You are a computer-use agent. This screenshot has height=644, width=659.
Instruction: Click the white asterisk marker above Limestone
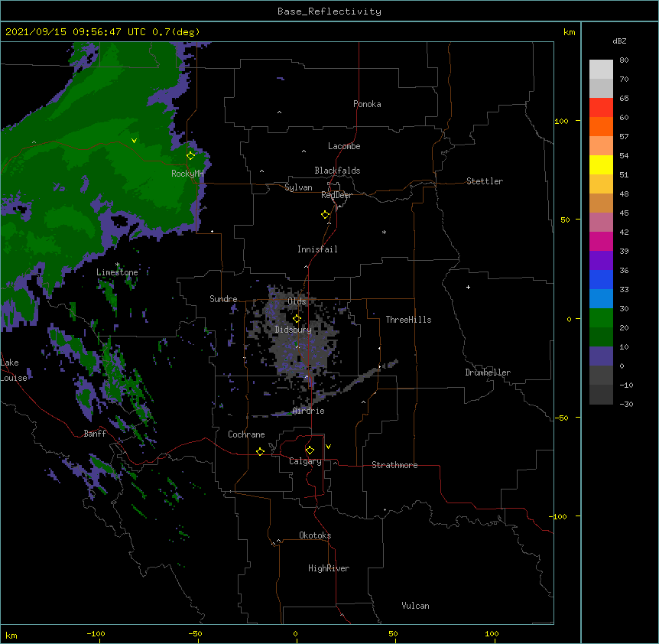click(x=117, y=265)
